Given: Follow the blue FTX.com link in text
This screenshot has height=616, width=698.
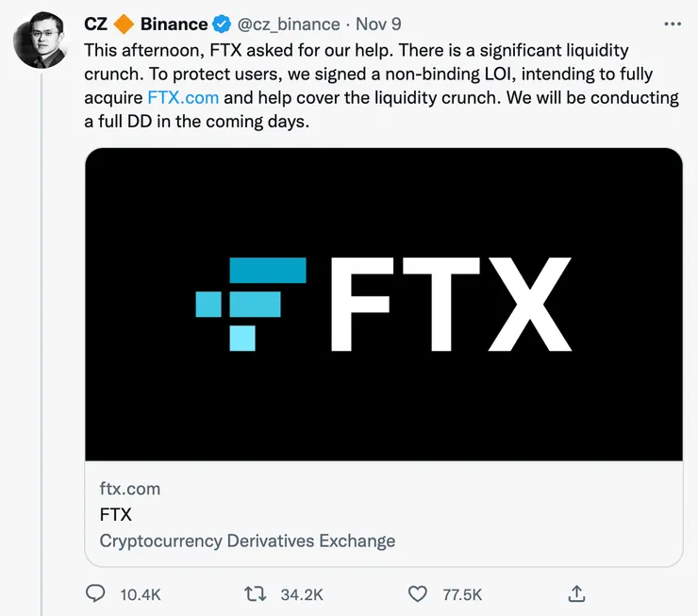Looking at the screenshot, I should click(x=184, y=97).
